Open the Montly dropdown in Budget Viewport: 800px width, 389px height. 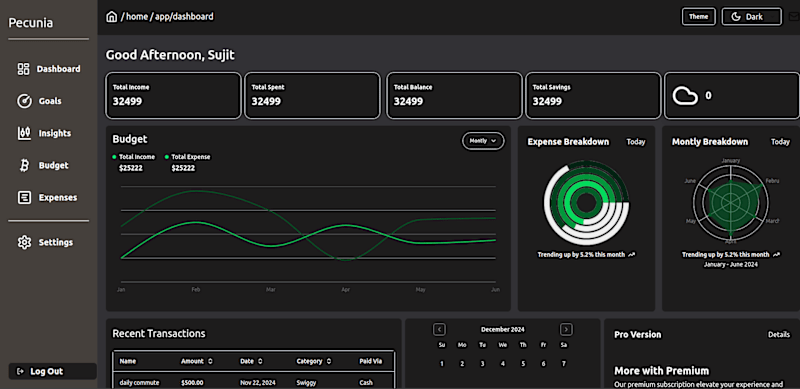(483, 141)
